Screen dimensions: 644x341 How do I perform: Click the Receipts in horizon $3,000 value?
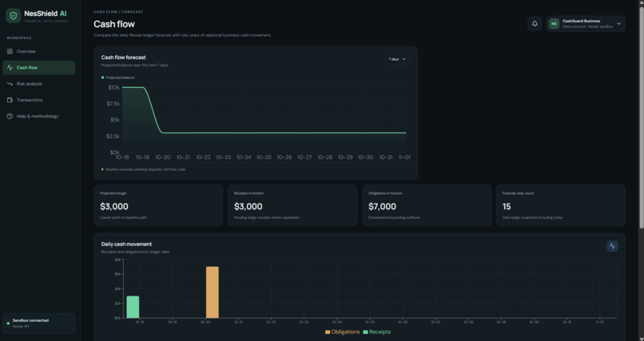point(248,206)
